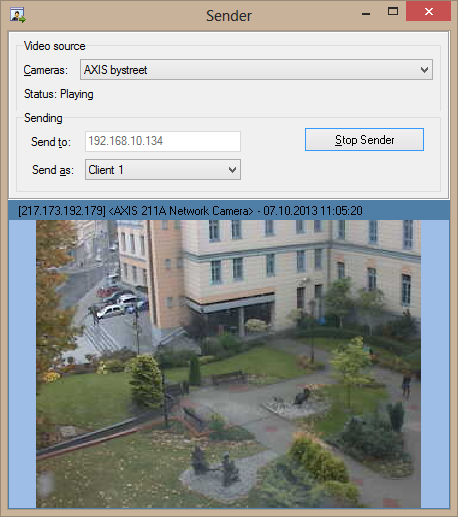Image resolution: width=458 pixels, height=517 pixels.
Task: Close the Sender window
Action: [x=428, y=12]
